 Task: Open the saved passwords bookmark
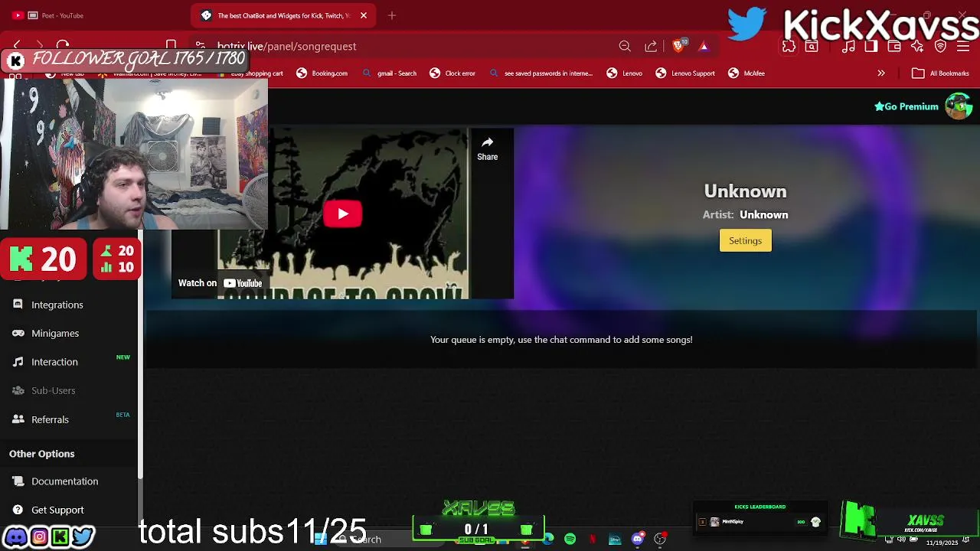[x=541, y=73]
